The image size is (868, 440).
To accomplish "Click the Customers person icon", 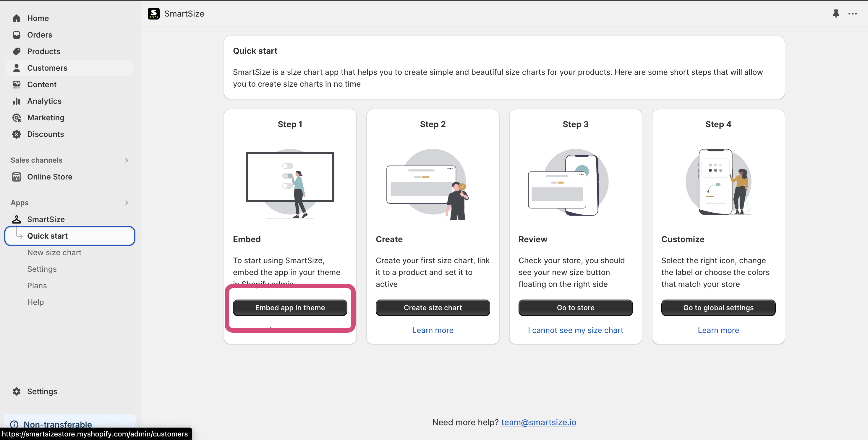I will (17, 68).
